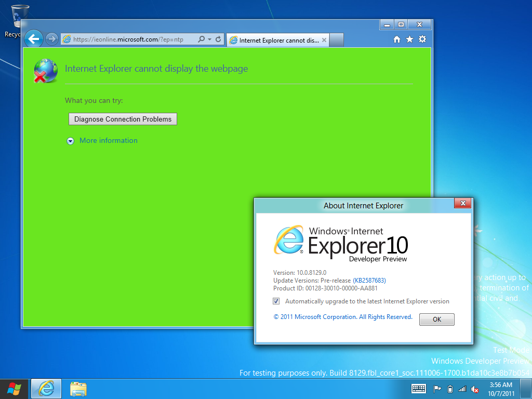This screenshot has height=399, width=532.
Task: Click the Action Center flag icon
Action: point(437,389)
